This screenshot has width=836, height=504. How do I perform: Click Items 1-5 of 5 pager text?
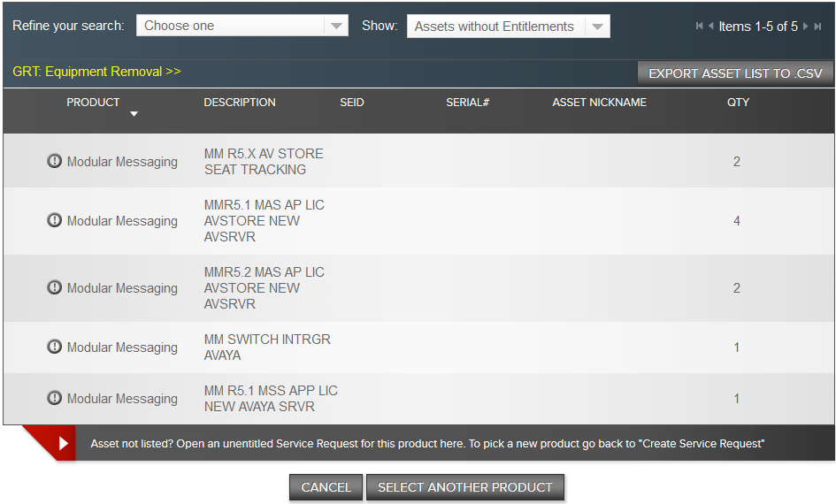click(x=758, y=27)
